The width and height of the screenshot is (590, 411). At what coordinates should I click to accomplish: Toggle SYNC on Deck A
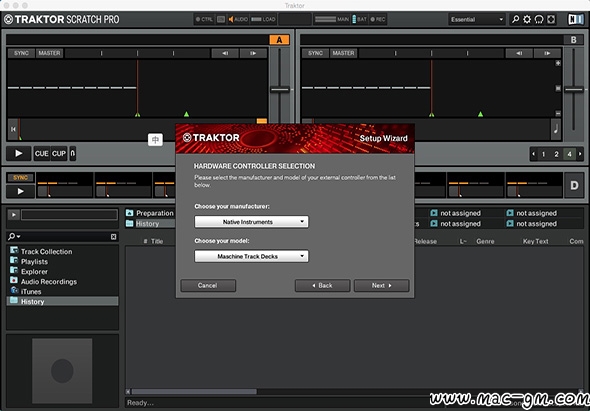(21, 53)
